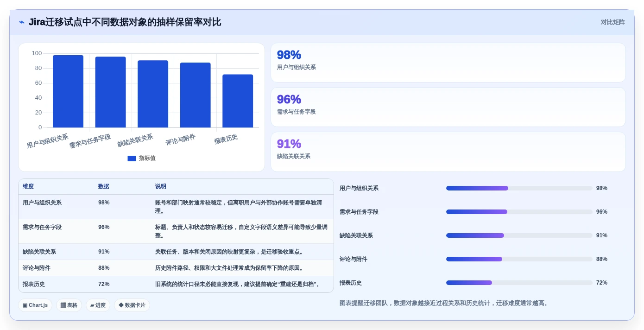Click table cell 用户与组织关系
This screenshot has height=330, width=644.
point(42,203)
